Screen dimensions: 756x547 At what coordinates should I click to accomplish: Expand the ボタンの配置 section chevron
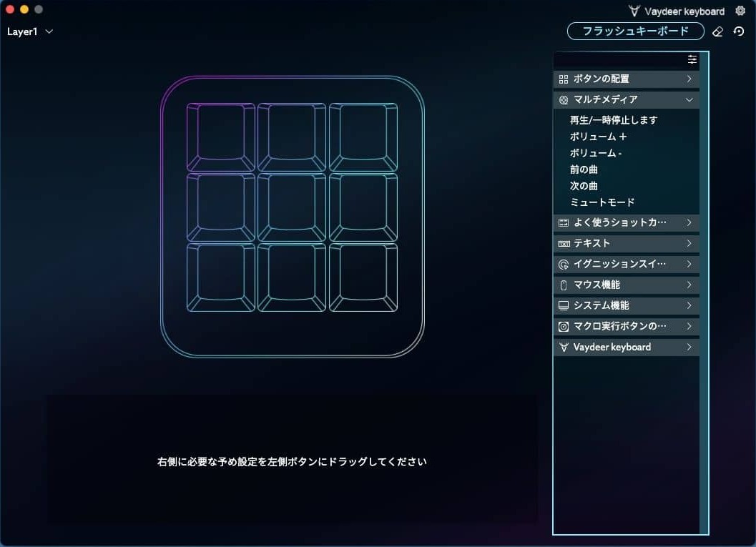[x=689, y=79]
